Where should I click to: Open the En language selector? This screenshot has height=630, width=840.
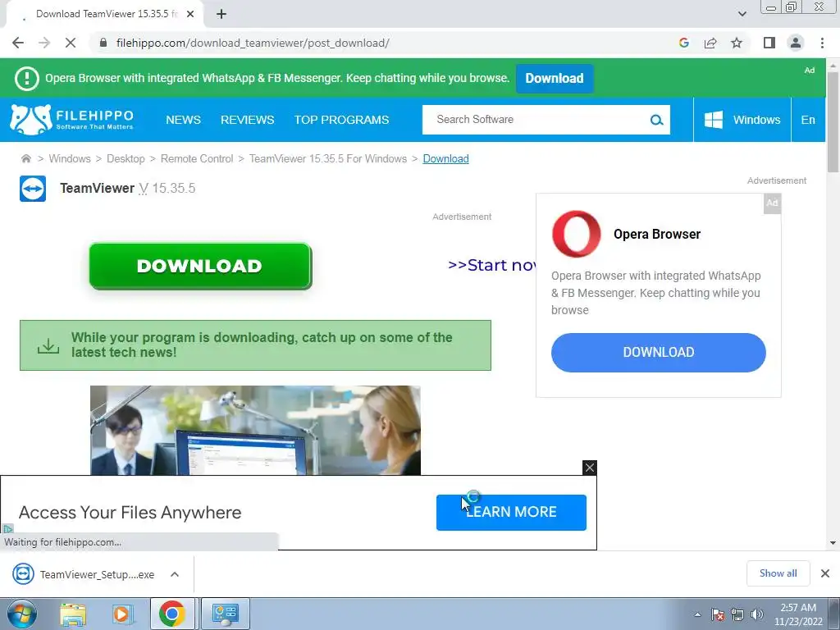pyautogui.click(x=808, y=120)
